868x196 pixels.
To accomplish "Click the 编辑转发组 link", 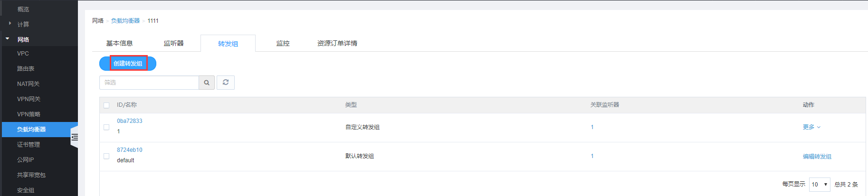I will pos(817,157).
